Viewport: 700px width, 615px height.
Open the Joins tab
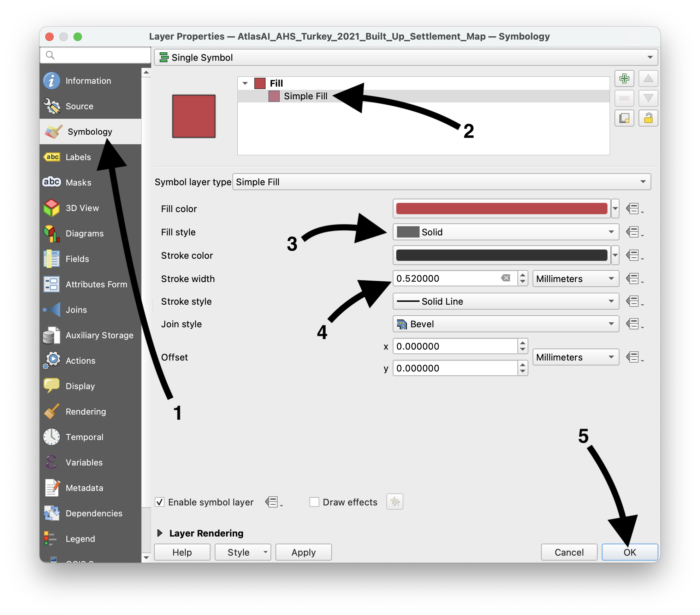(90, 310)
